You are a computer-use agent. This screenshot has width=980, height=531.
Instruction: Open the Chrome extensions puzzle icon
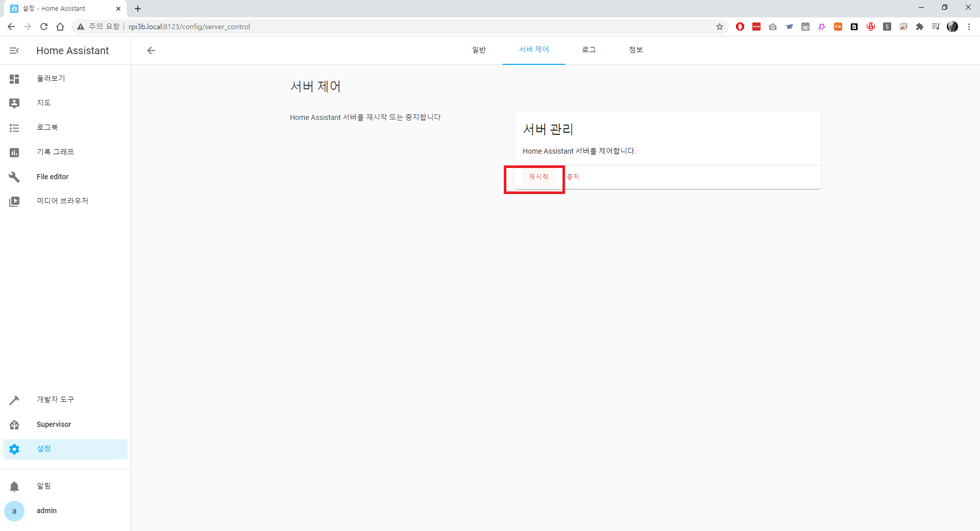click(x=920, y=27)
